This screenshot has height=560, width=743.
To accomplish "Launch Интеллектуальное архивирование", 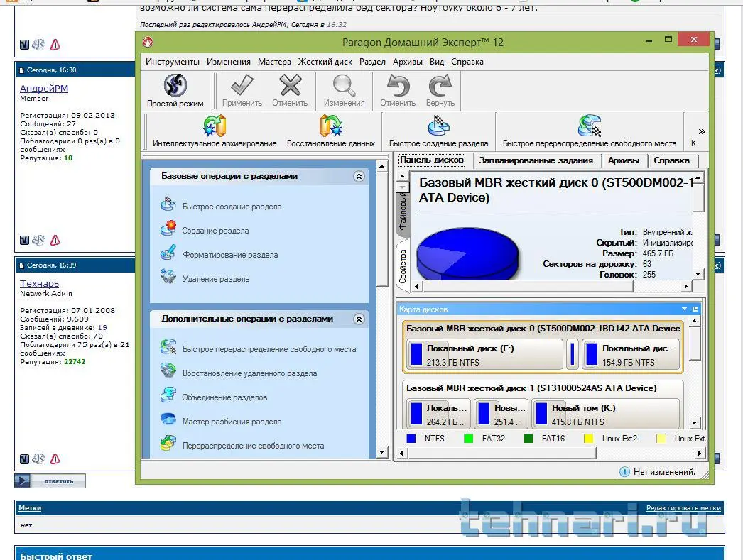I will (215, 131).
